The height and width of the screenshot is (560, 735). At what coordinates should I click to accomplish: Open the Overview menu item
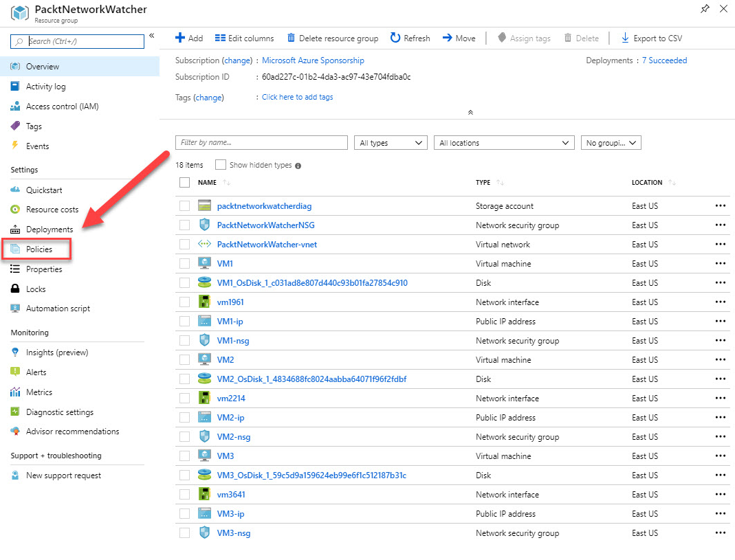(x=80, y=67)
